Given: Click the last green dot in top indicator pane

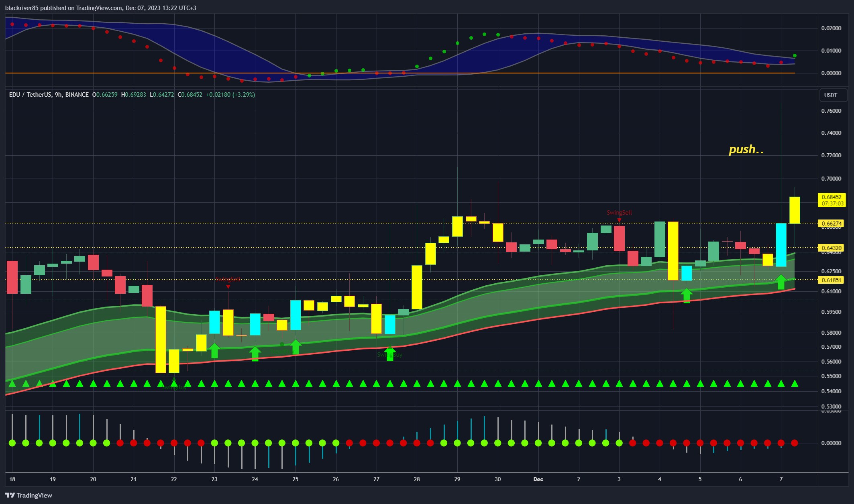Looking at the screenshot, I should (795, 56).
